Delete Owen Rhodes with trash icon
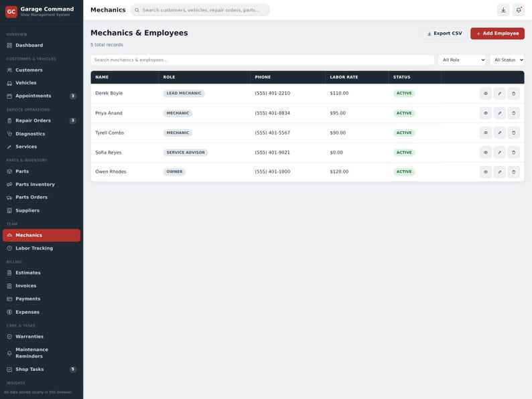The image size is (532, 399). pyautogui.click(x=513, y=172)
